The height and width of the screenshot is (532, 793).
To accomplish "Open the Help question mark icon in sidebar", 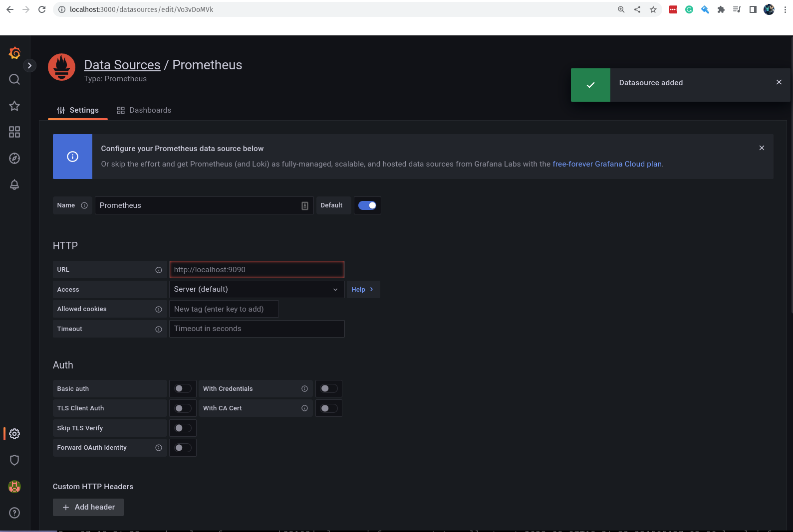I will 14,513.
